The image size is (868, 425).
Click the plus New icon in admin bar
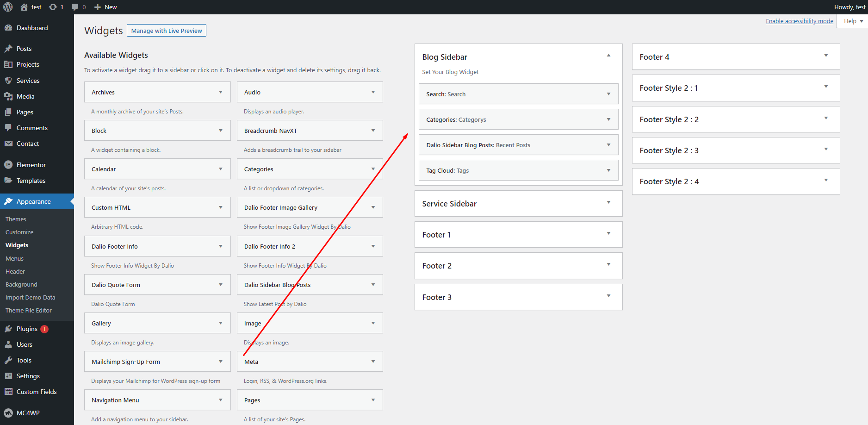(x=97, y=7)
